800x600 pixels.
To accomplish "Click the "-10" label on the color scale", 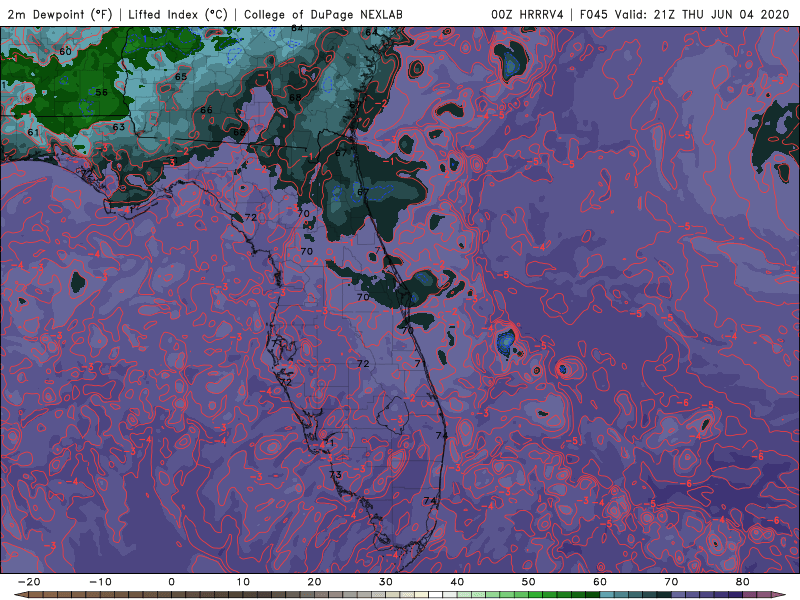I will 100,582.
